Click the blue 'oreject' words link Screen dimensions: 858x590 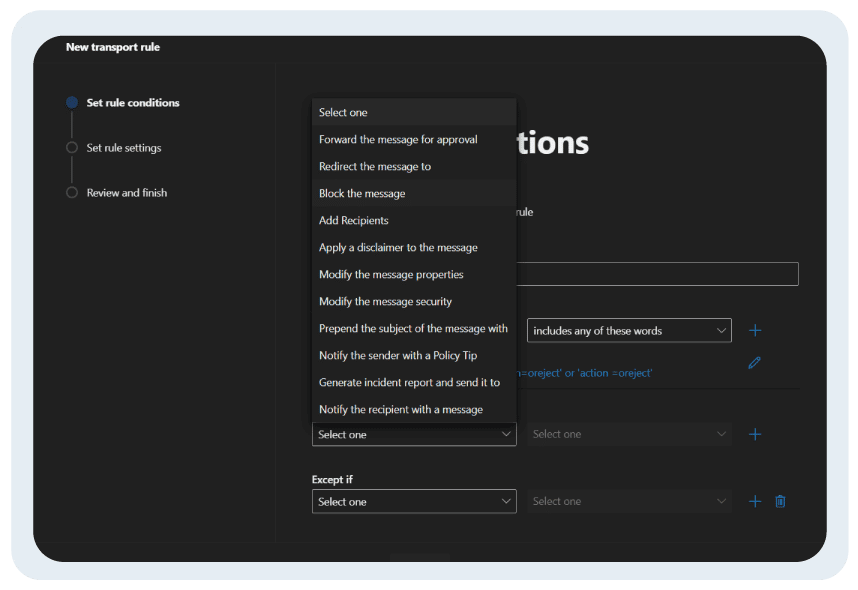(x=585, y=373)
